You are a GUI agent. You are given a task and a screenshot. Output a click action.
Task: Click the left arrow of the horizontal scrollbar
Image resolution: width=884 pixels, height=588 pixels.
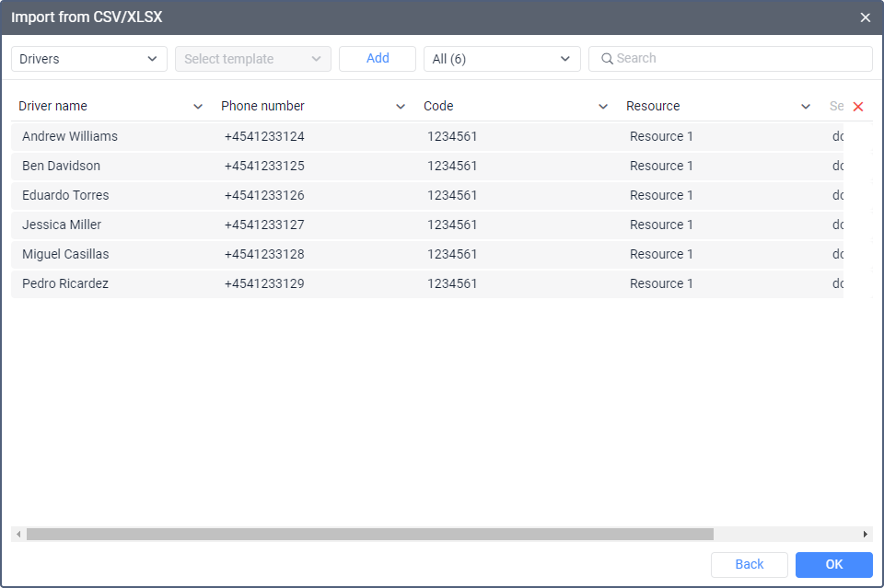(17, 534)
